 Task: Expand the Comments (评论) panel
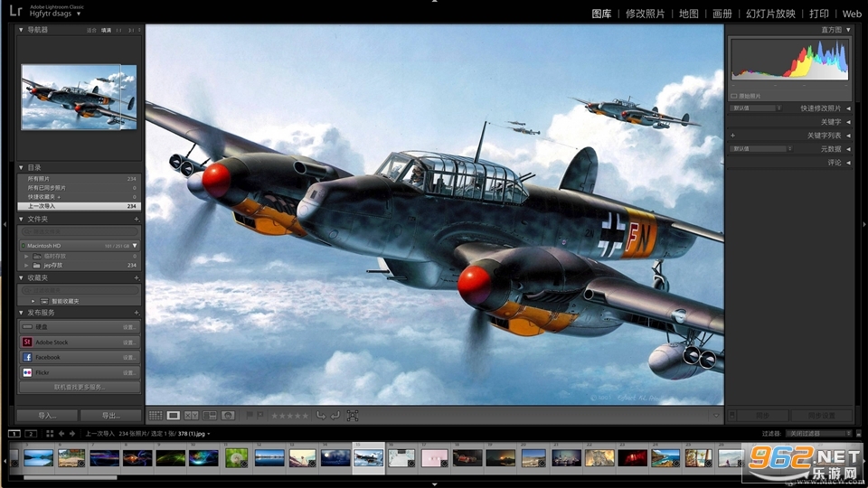848,163
